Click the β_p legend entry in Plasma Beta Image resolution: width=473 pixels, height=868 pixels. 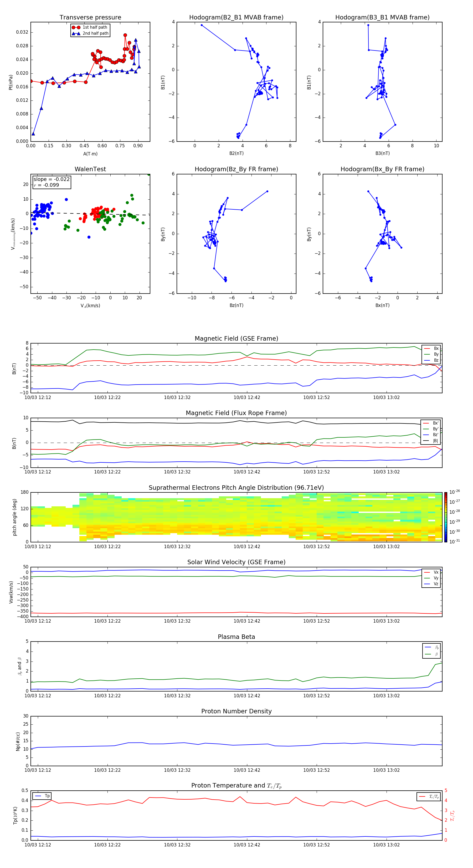point(432,647)
